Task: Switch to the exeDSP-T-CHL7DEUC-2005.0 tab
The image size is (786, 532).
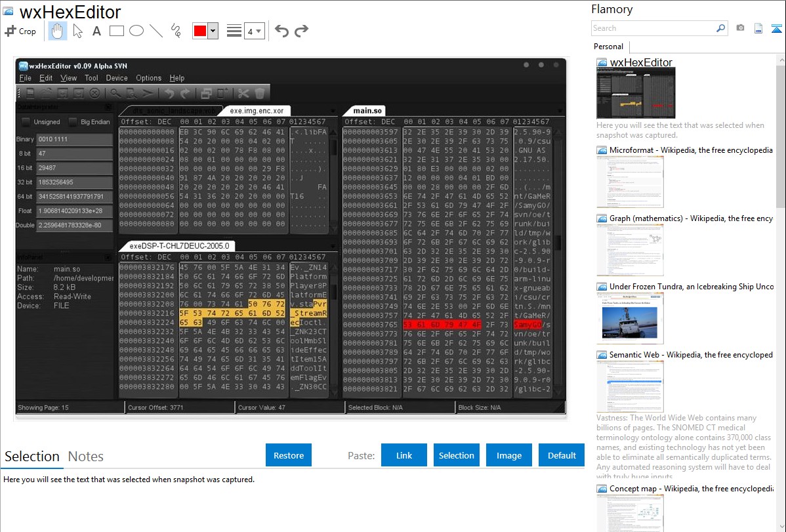Action: tap(179, 246)
